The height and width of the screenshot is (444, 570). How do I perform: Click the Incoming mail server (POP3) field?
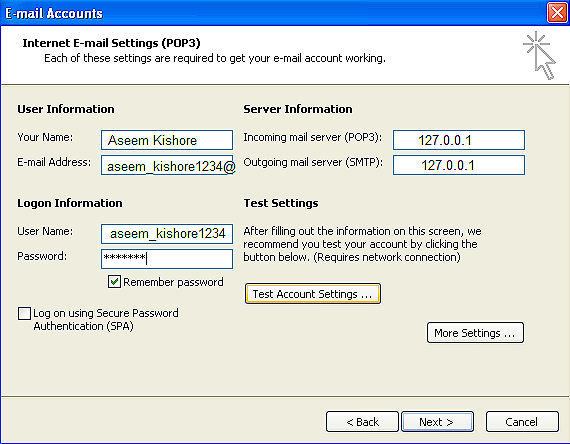pyautogui.click(x=459, y=140)
